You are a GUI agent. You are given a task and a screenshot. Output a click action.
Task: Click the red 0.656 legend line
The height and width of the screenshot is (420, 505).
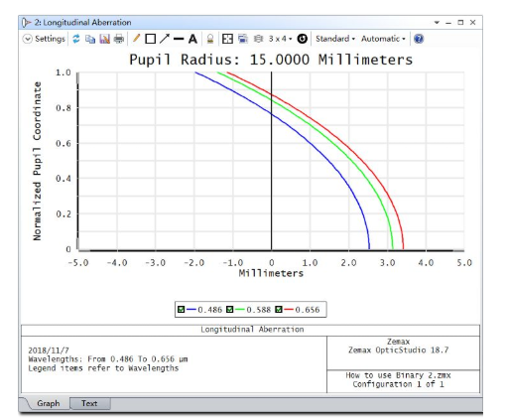pyautogui.click(x=289, y=310)
